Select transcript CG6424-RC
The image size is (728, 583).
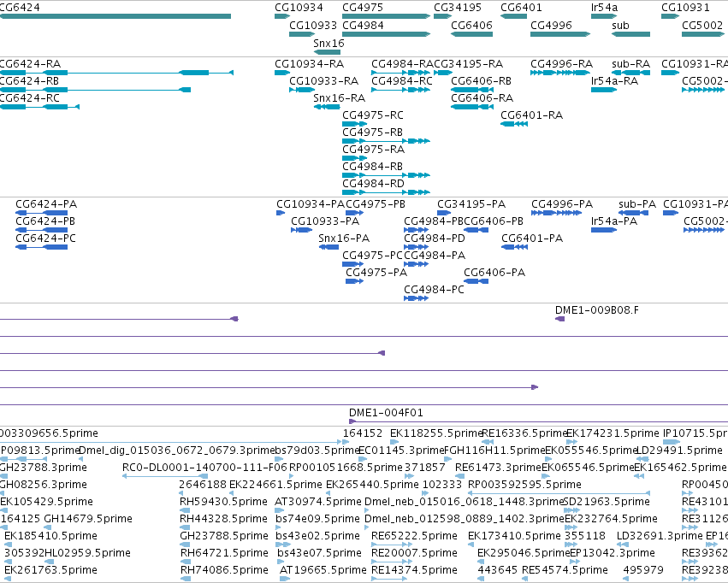click(39, 107)
